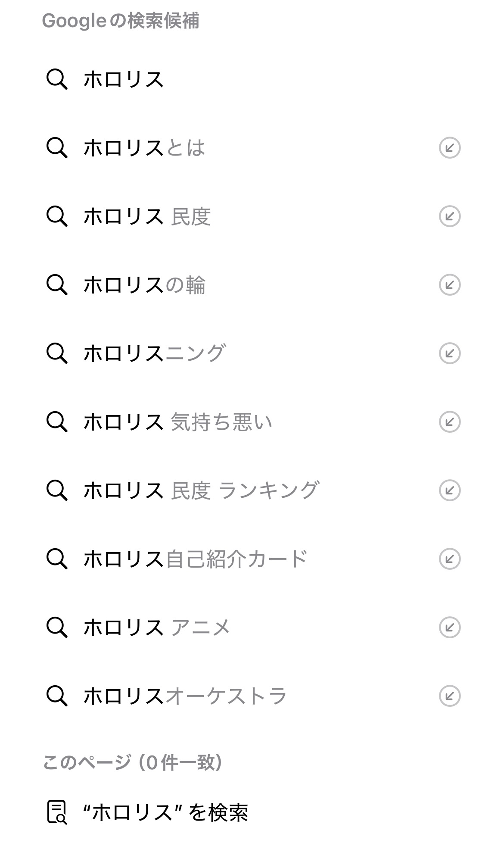Tap fill-in arrow next to ホロリス アニメ
Viewport: 504px width, 843px height.
(x=449, y=628)
